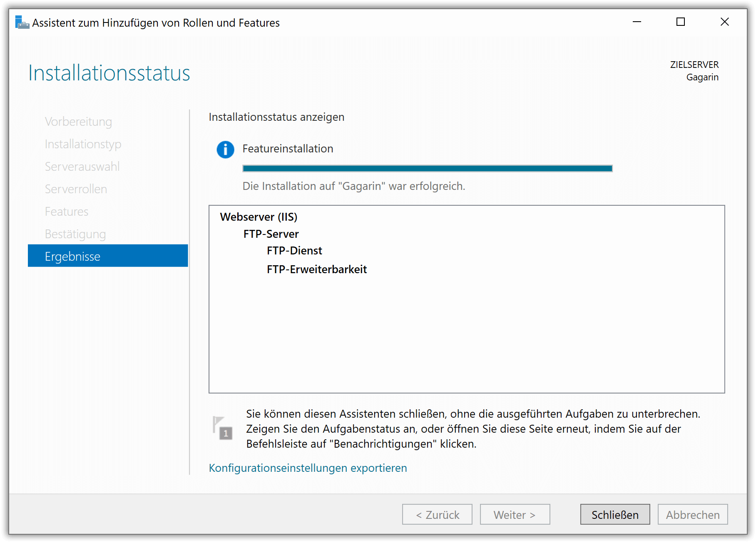The height and width of the screenshot is (543, 756).
Task: Select the Ergebnisse step in sidebar
Action: (108, 256)
